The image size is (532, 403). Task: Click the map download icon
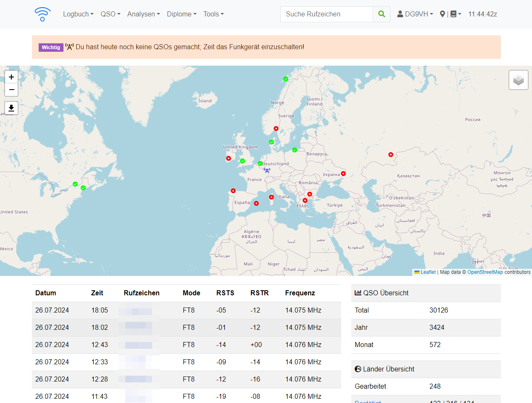[x=11, y=108]
